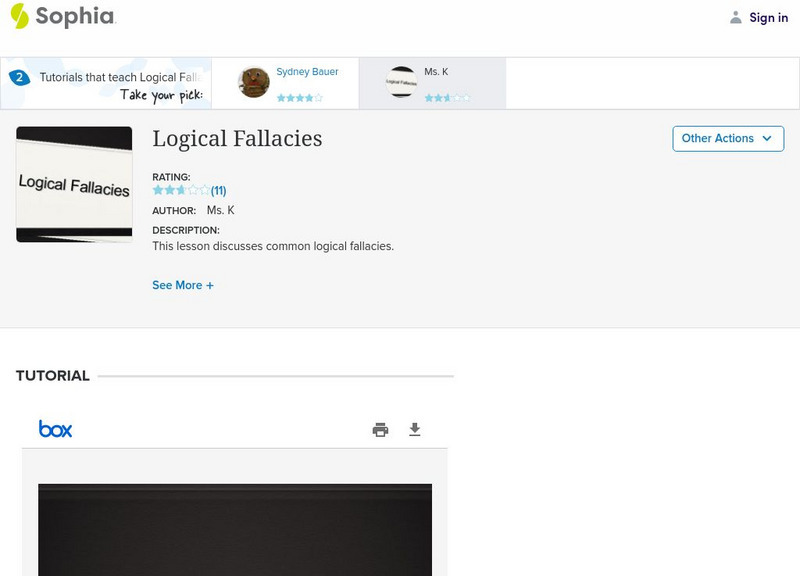Click the Sign in link
Image resolution: width=800 pixels, height=576 pixels.
[766, 17]
